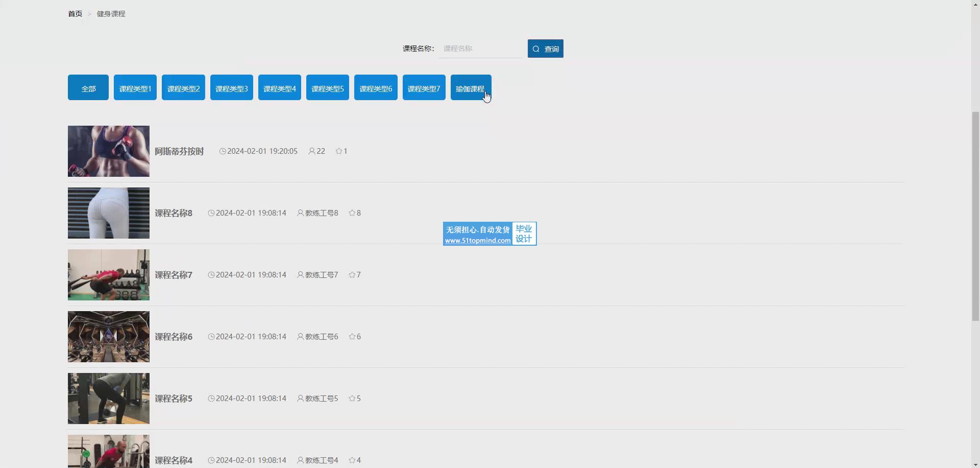Select the 课程类型1 filter
Image resolution: width=980 pixels, height=468 pixels.
tap(135, 87)
